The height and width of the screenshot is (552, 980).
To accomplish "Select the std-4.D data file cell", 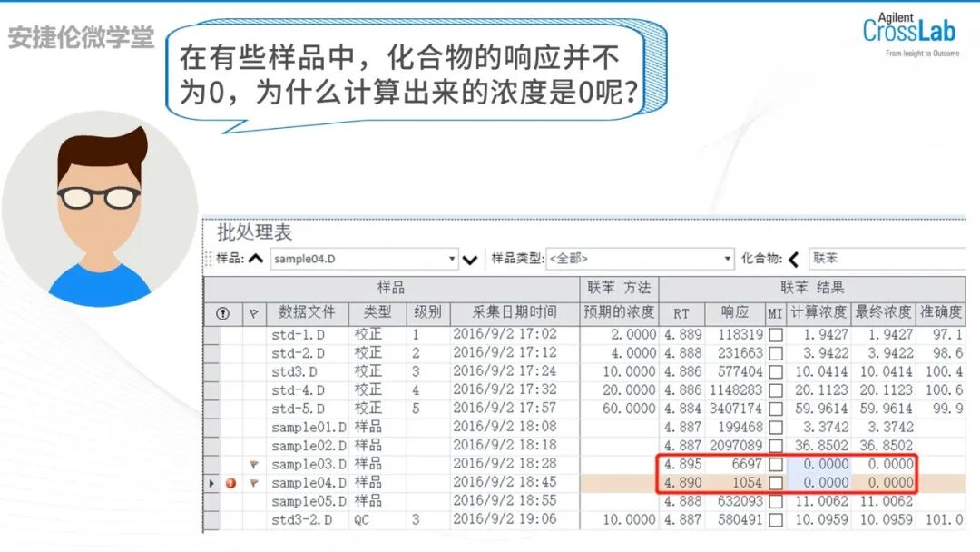I will pos(307,390).
